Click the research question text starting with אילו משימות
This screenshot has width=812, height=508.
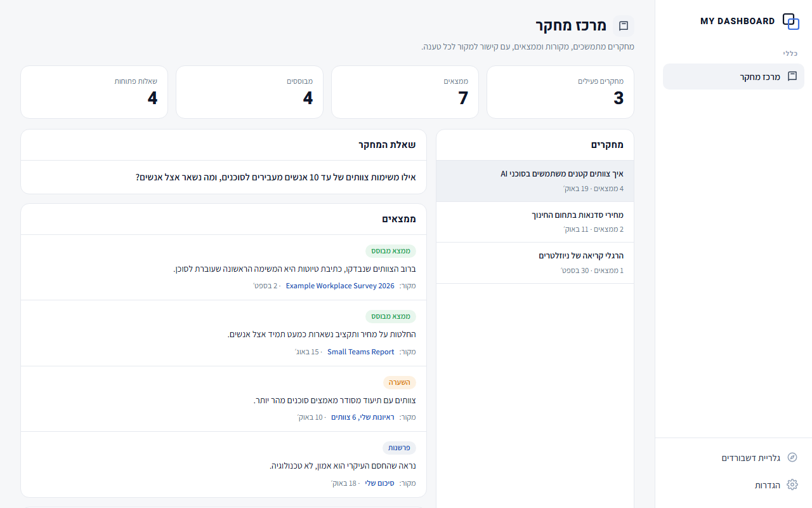(276, 177)
